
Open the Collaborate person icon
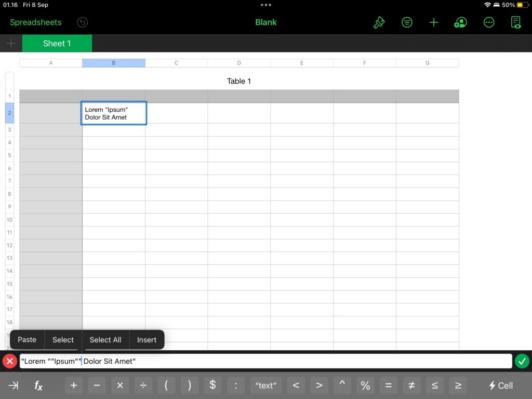click(460, 22)
